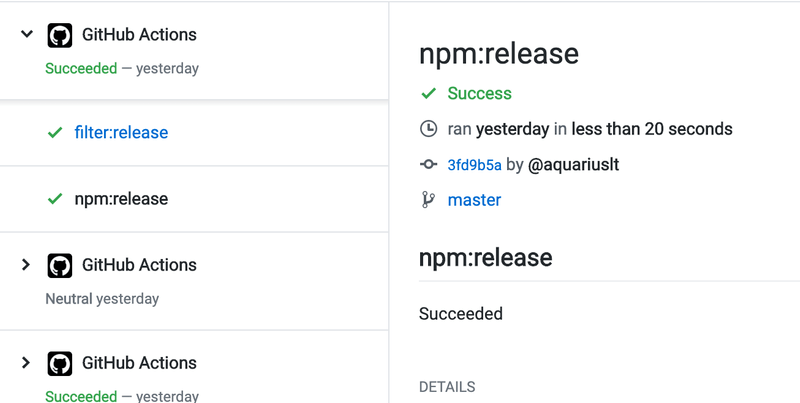Expand the bottom collapsed GitHub Actions group

(27, 363)
